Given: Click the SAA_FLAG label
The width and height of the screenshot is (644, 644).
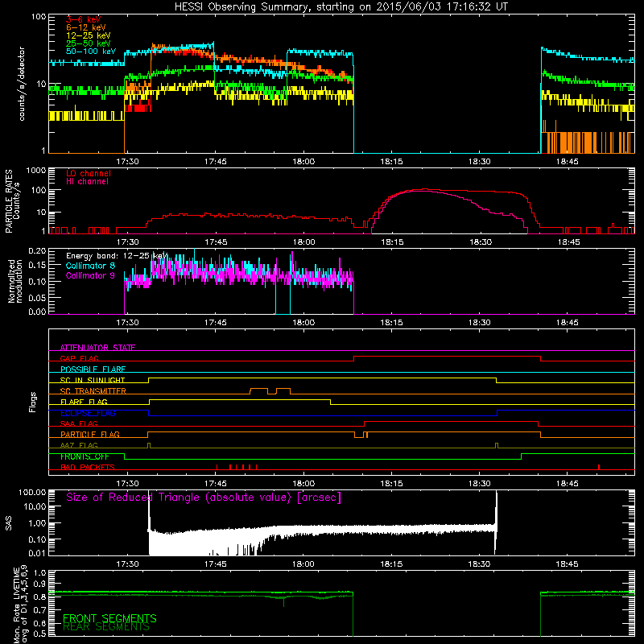Looking at the screenshot, I should click(x=79, y=424).
